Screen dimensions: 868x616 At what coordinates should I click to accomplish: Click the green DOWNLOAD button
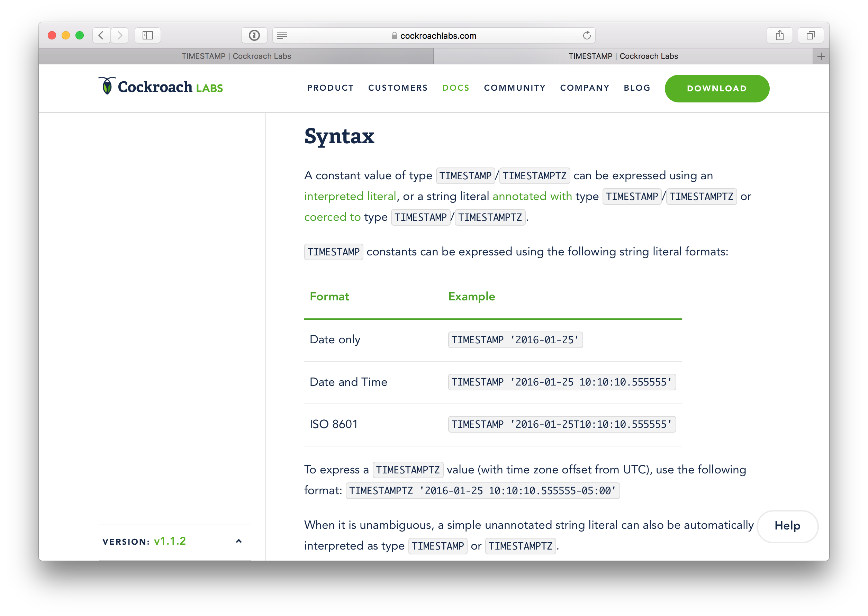717,88
